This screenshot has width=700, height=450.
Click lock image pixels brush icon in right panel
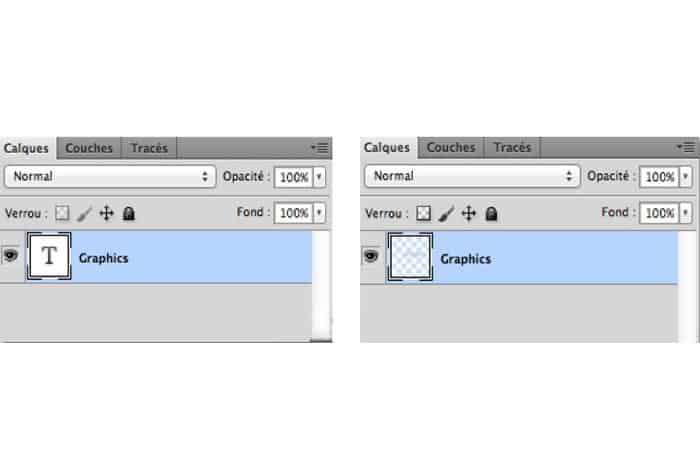click(446, 213)
